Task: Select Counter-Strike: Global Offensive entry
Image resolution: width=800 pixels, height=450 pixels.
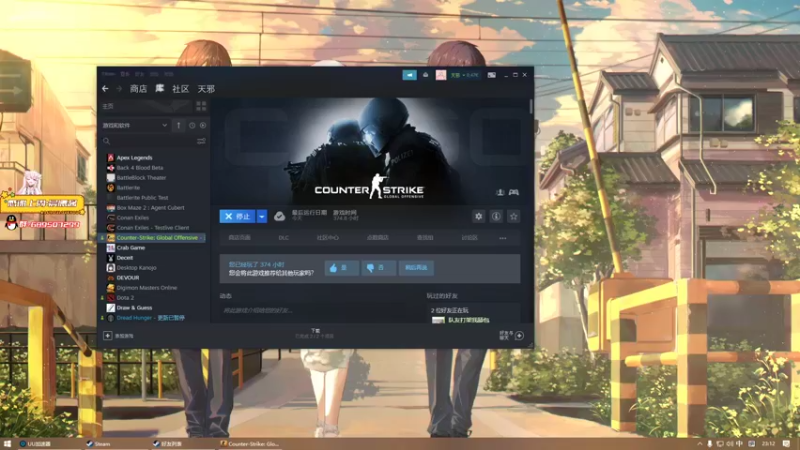Action: [x=153, y=238]
